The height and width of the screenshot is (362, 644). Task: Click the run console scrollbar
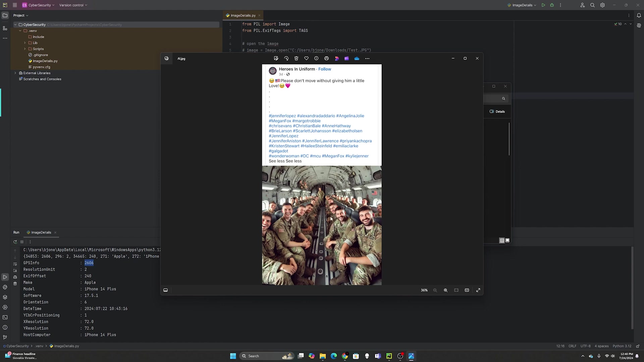pyautogui.click(x=632, y=288)
